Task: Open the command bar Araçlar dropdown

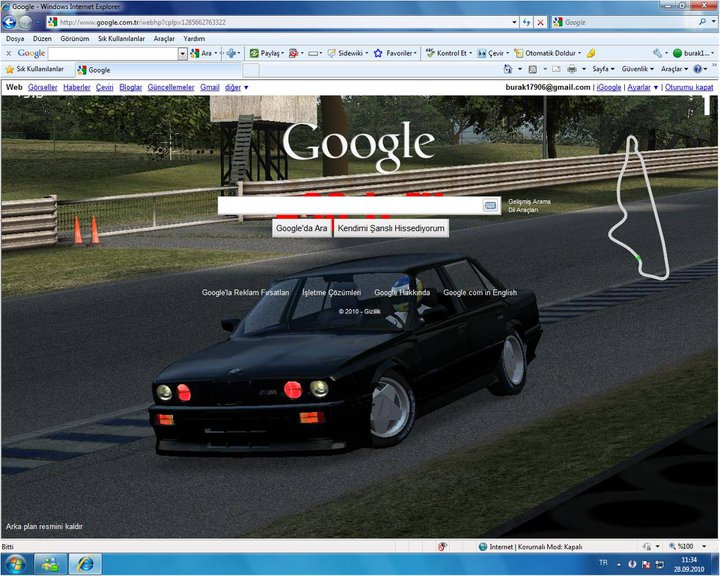Action: [674, 69]
